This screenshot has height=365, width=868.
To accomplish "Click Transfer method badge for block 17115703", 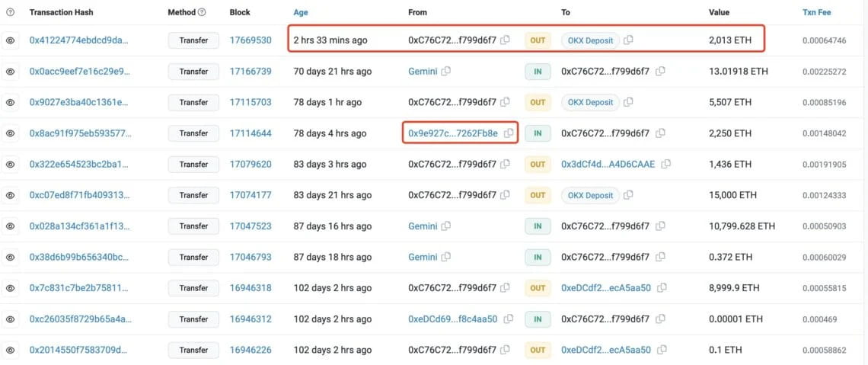I will pos(193,102).
